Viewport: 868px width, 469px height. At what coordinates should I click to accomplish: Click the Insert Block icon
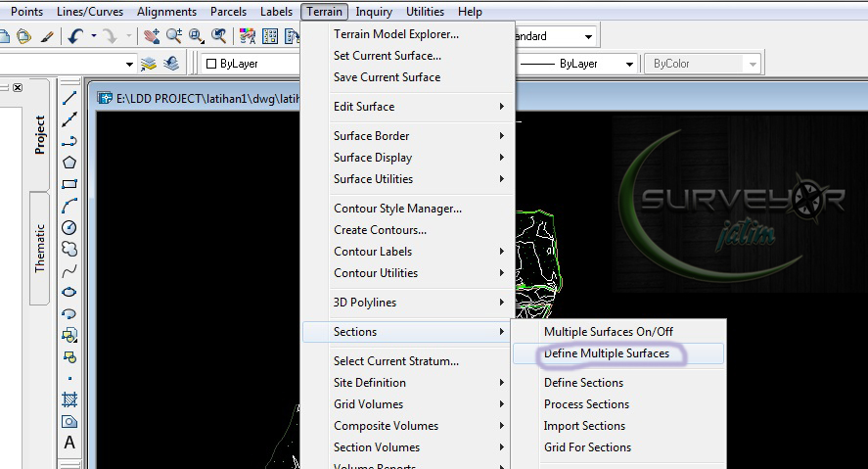[69, 335]
